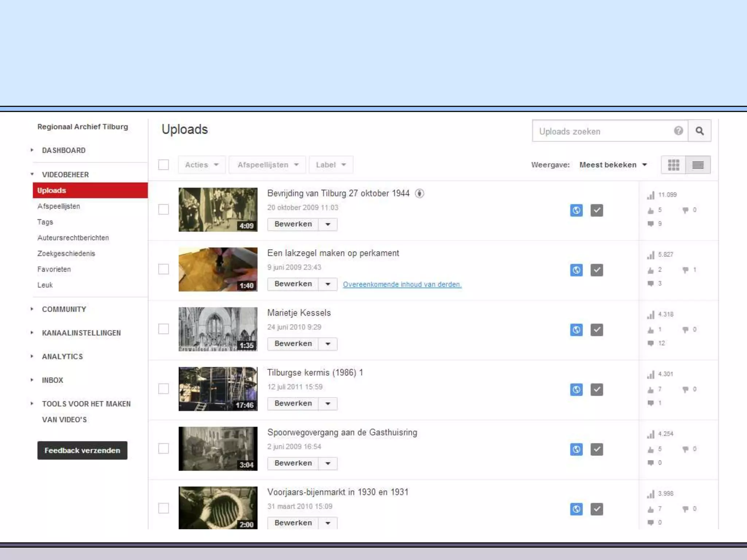Check the box for Een lakzegel maken video
747x560 pixels.
pos(163,269)
